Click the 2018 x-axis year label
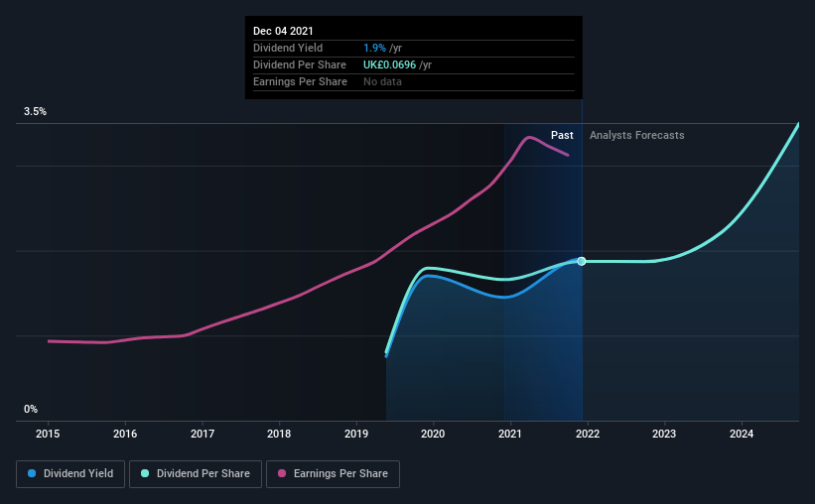This screenshot has height=504, width=815. click(279, 434)
